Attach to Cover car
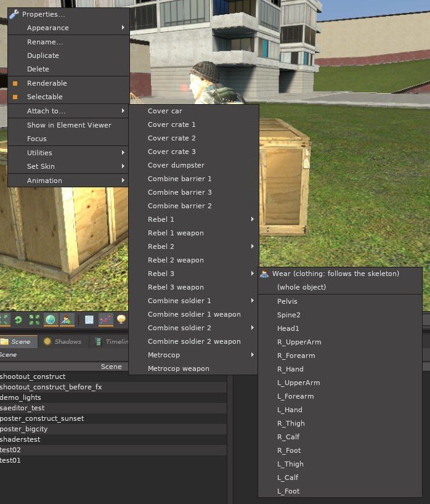 click(194, 112)
